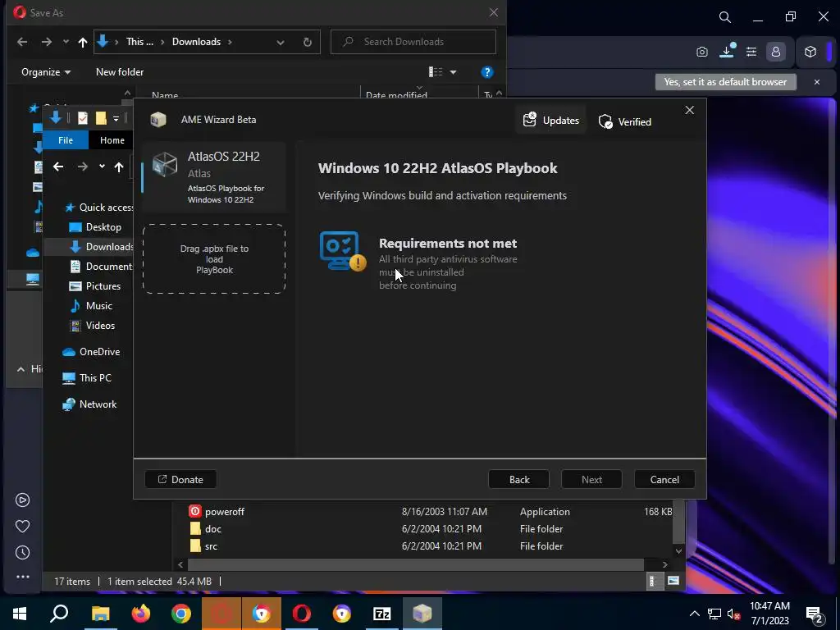Open Opera easy setup sliders icon
Screen dimensions: 840x630
coord(751,52)
